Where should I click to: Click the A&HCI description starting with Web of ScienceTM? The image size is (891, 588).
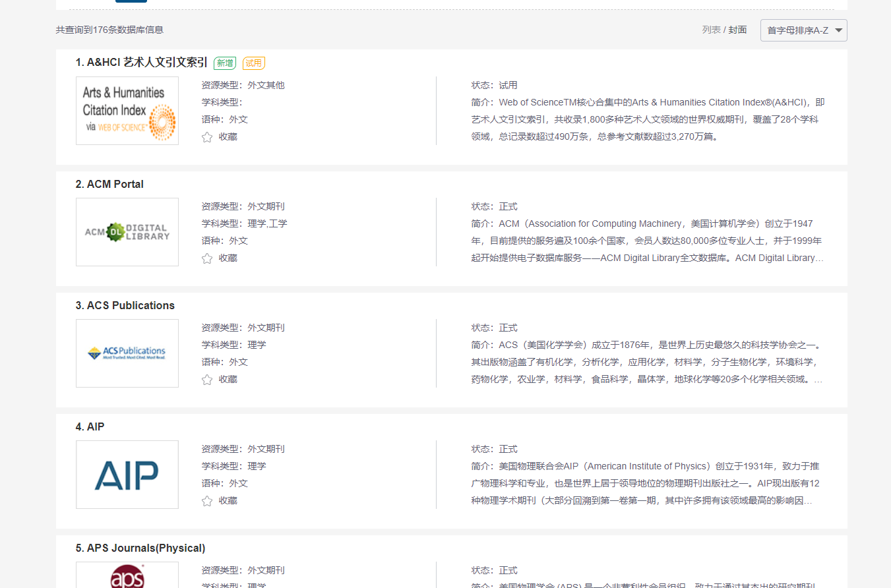(648, 120)
